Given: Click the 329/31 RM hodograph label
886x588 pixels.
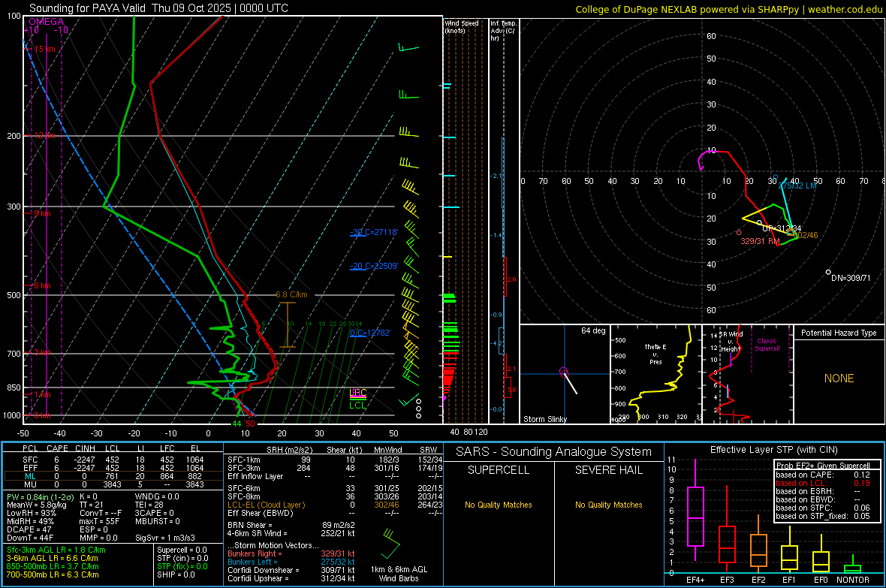Looking at the screenshot, I should point(760,241).
